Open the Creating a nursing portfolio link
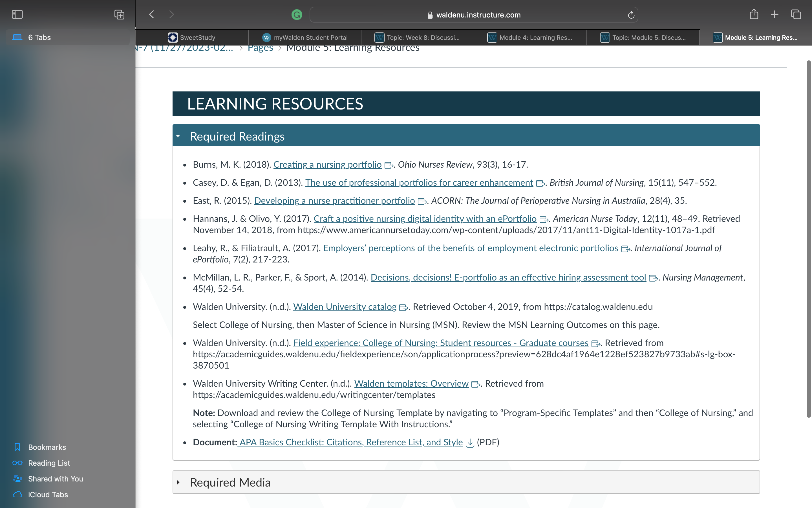The image size is (812, 508). [x=328, y=165]
